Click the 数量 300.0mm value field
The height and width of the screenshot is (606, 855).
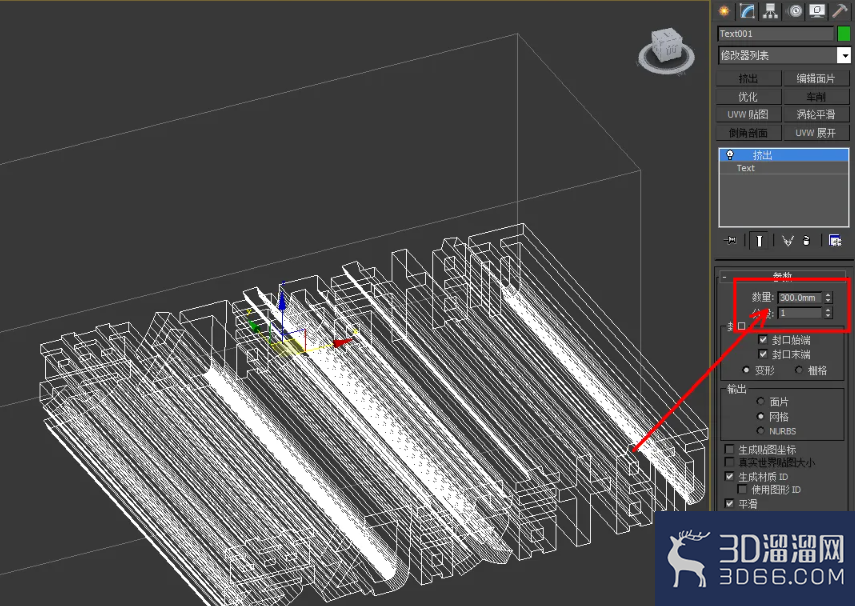[800, 297]
